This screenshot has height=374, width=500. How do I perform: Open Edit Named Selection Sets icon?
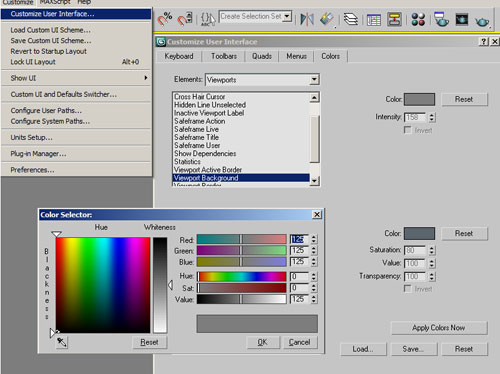tap(208, 19)
